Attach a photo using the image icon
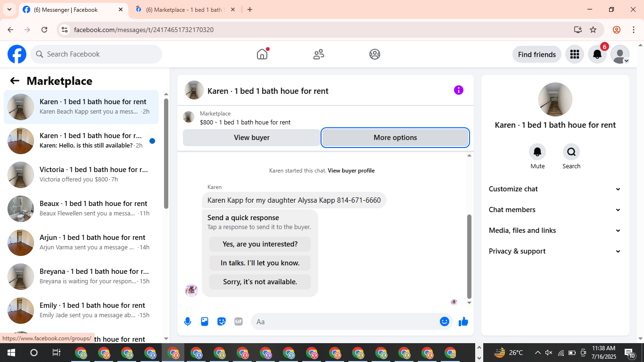Viewport: 644px width, 362px height. (x=205, y=321)
